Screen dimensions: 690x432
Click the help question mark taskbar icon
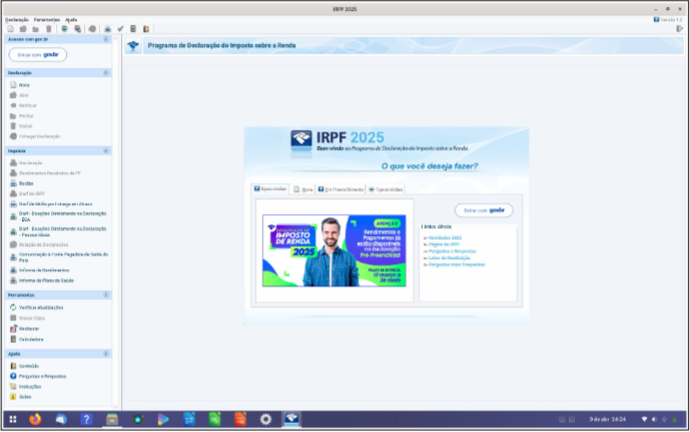(x=86, y=420)
